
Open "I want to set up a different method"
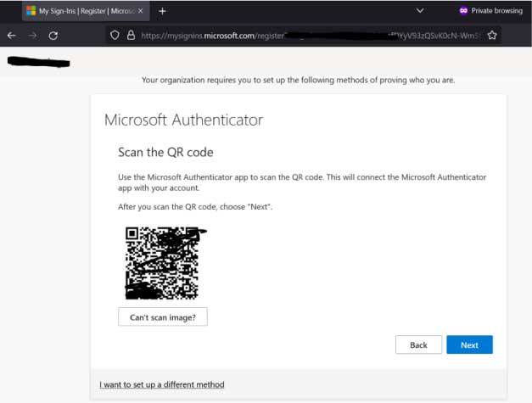tap(161, 384)
